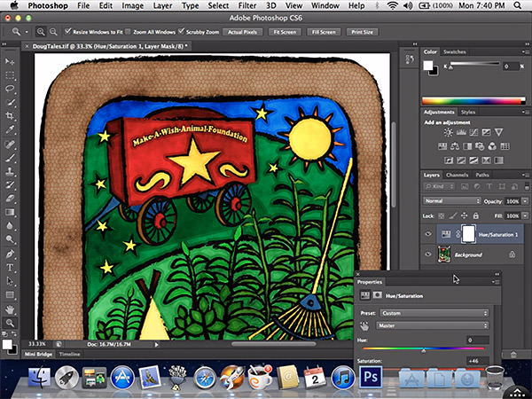Enable Zoom All Windows checkbox
Image resolution: width=532 pixels, height=399 pixels.
(x=128, y=32)
